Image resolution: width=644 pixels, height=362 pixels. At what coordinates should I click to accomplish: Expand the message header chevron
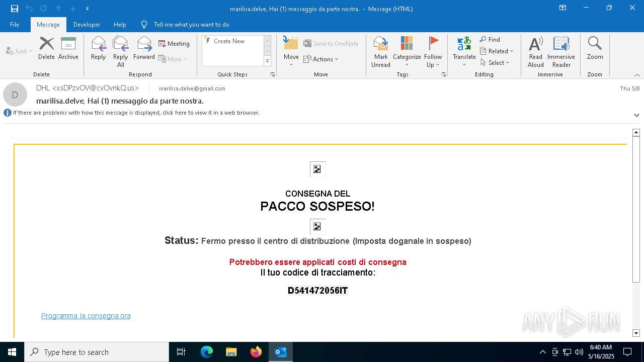point(636,115)
